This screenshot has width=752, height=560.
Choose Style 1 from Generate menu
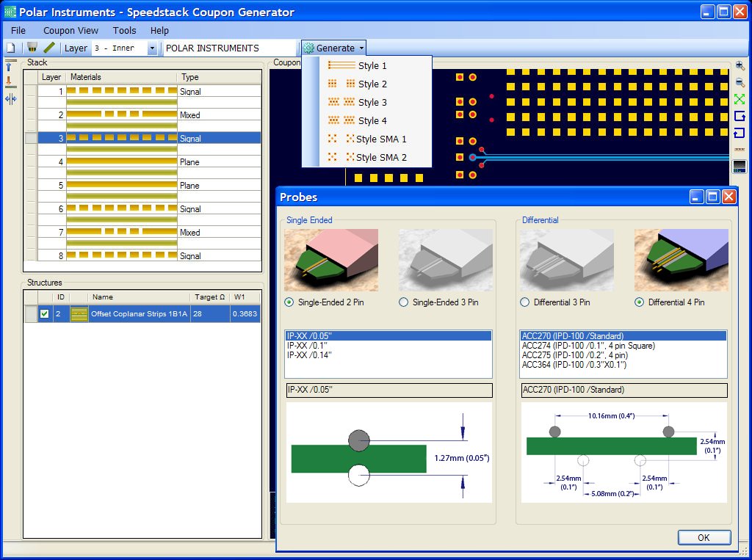tap(367, 65)
